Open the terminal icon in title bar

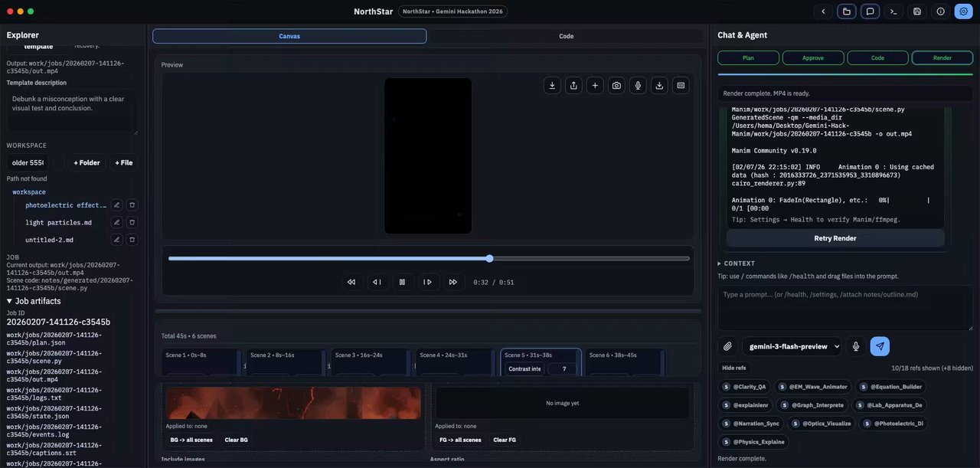893,11
